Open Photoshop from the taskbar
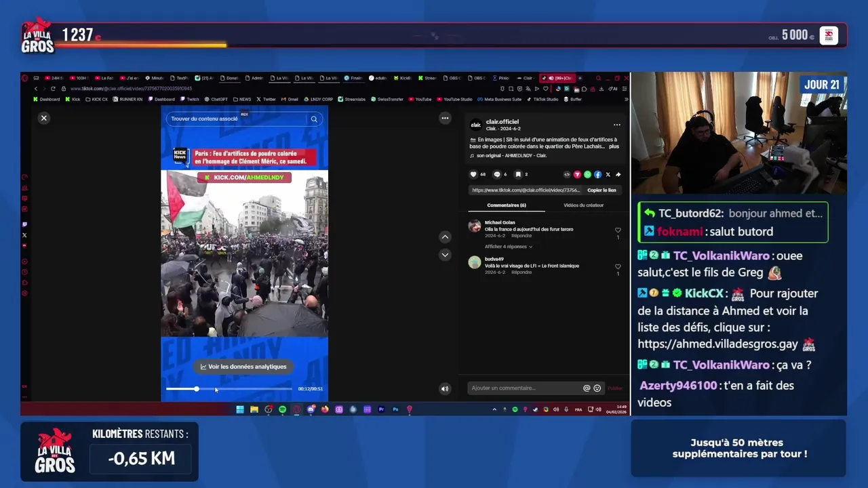The width and height of the screenshot is (868, 488). 395,409
